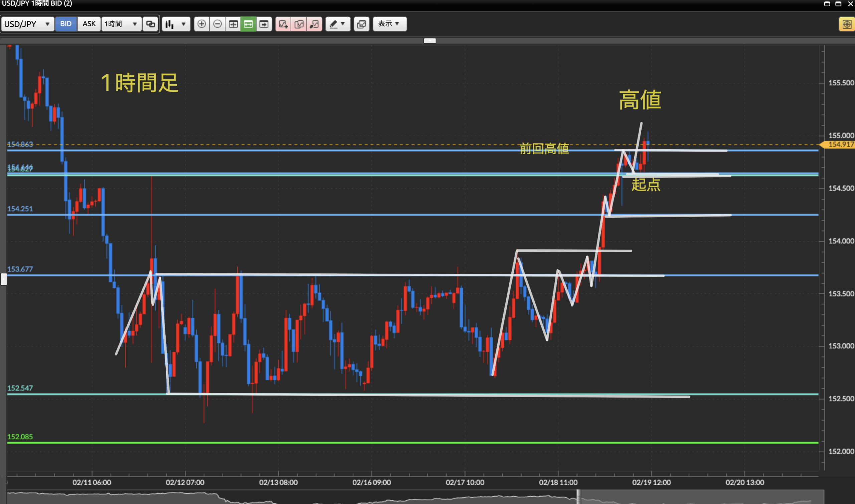The image size is (855, 504).
Task: Select the BID price toggle
Action: click(x=66, y=24)
